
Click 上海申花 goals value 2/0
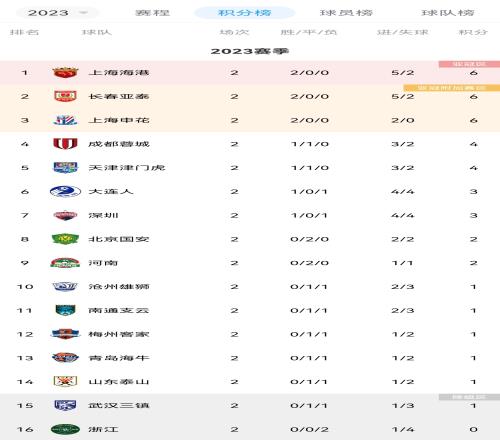(x=403, y=120)
